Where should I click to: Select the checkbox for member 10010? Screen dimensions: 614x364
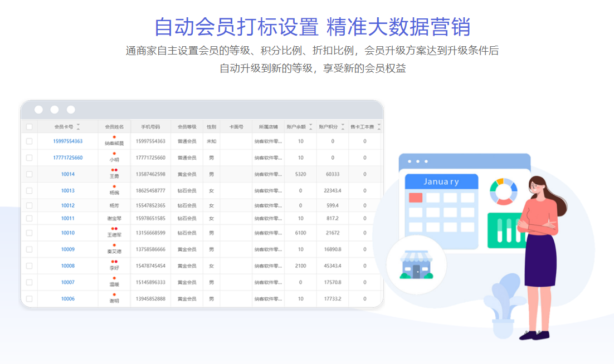29,233
